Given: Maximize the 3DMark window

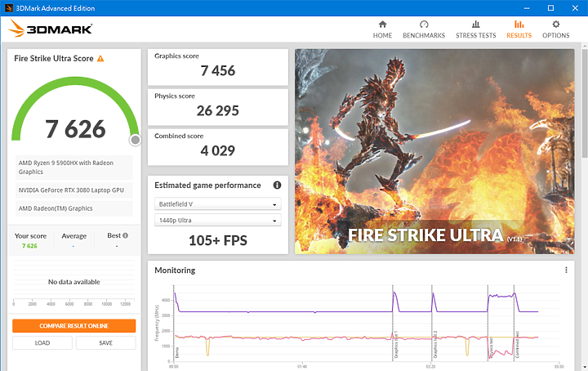Looking at the screenshot, I should [x=550, y=8].
